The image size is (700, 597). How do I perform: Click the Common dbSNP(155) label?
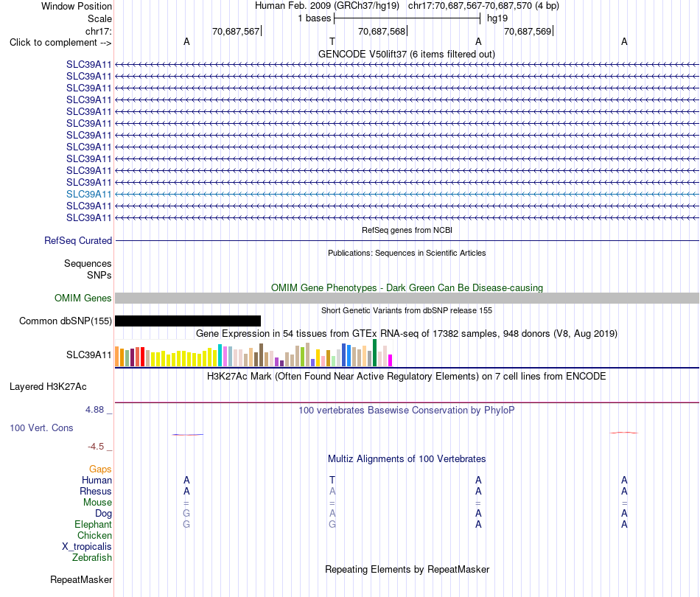tap(66, 321)
